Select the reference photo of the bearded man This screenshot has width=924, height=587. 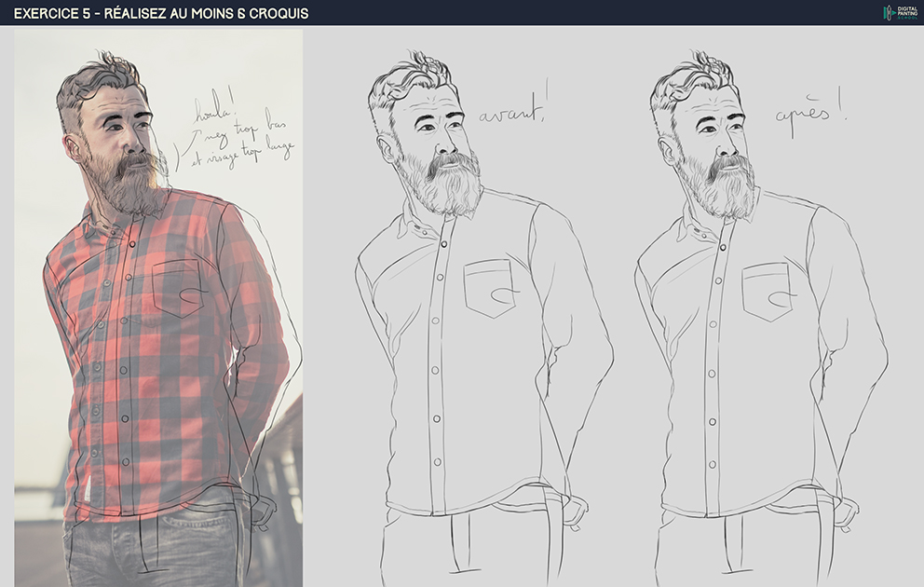click(x=158, y=307)
